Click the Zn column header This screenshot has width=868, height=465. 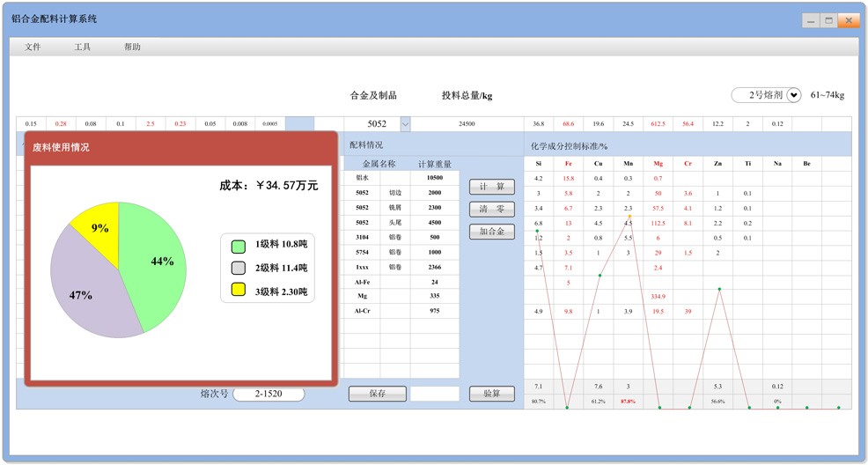pos(717,164)
